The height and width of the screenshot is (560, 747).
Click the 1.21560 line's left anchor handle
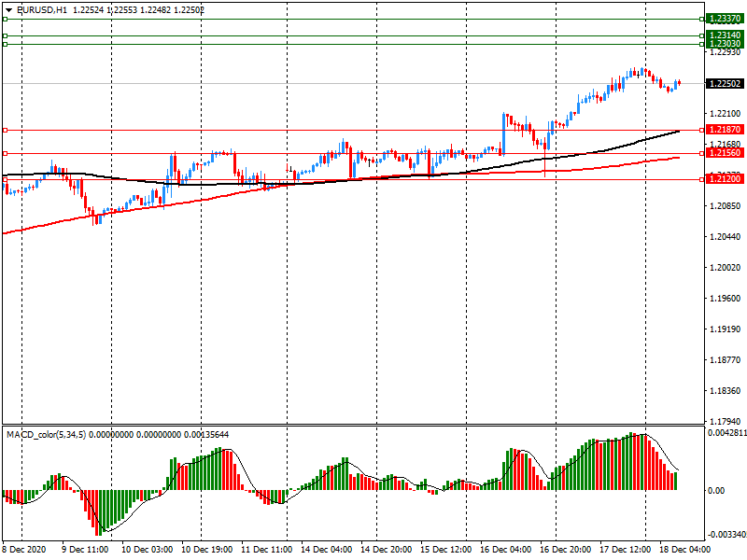pos(5,153)
